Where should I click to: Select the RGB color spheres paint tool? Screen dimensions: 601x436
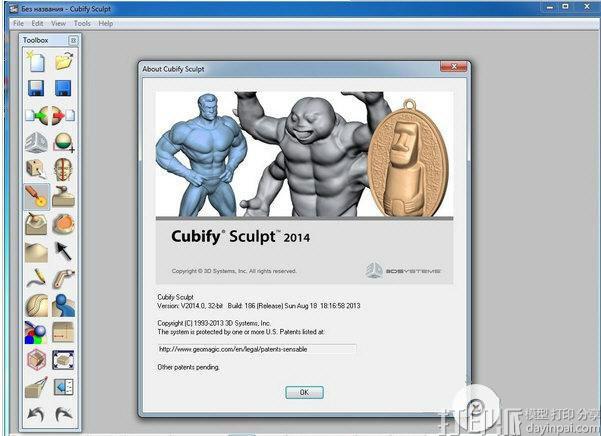(x=36, y=333)
